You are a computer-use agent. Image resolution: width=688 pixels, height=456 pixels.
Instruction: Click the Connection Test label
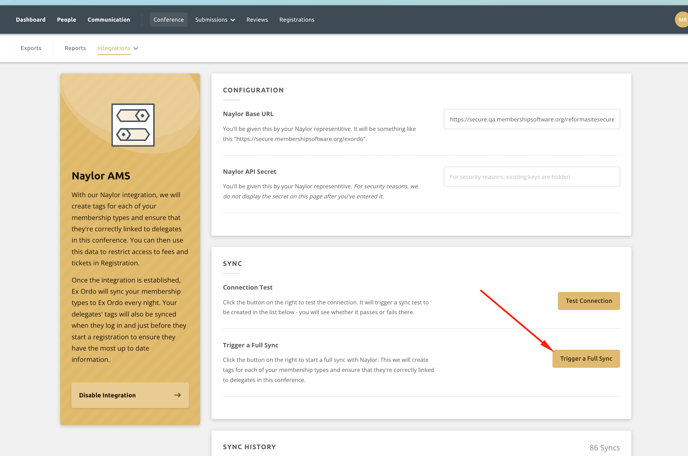(x=247, y=287)
